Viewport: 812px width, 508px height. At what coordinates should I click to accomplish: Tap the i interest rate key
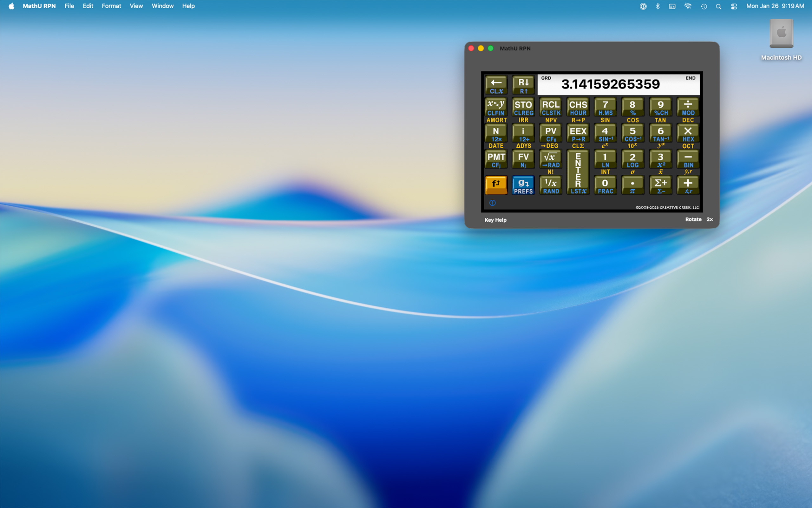coord(523,133)
